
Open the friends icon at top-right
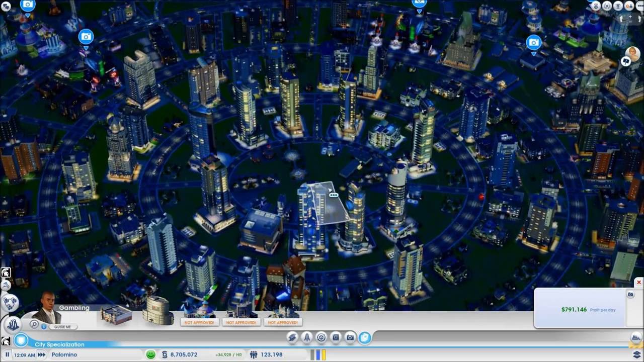(629, 6)
